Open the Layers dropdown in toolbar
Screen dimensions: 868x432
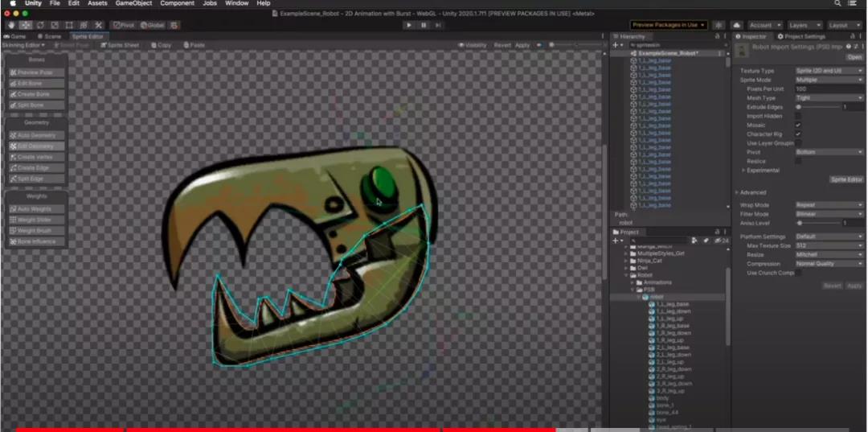(x=805, y=25)
